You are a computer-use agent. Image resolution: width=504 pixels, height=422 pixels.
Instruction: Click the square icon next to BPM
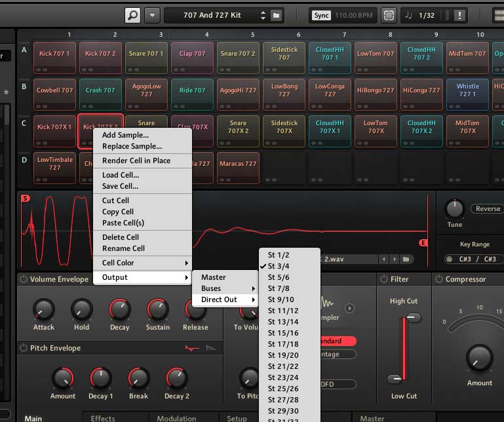pos(389,15)
